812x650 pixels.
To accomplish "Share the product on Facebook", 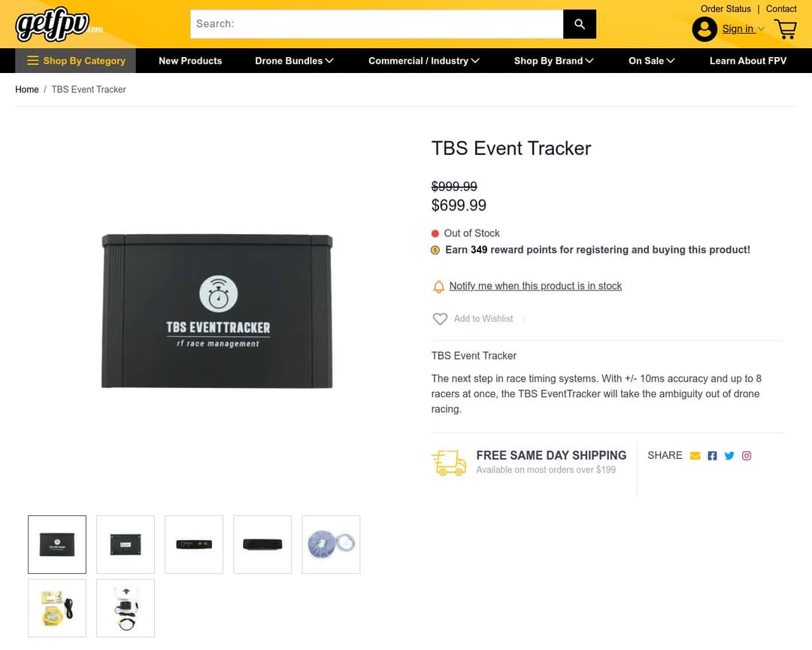I will tap(712, 455).
